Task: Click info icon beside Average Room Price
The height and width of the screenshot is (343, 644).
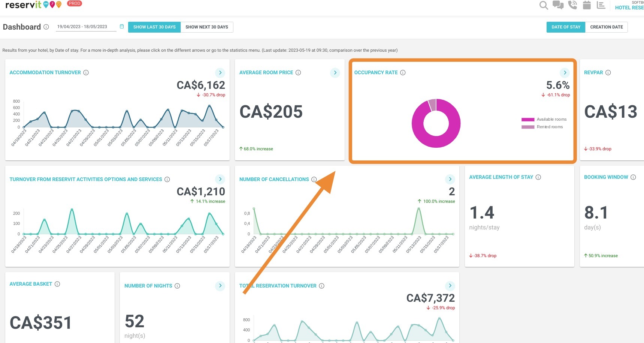Action: point(298,72)
